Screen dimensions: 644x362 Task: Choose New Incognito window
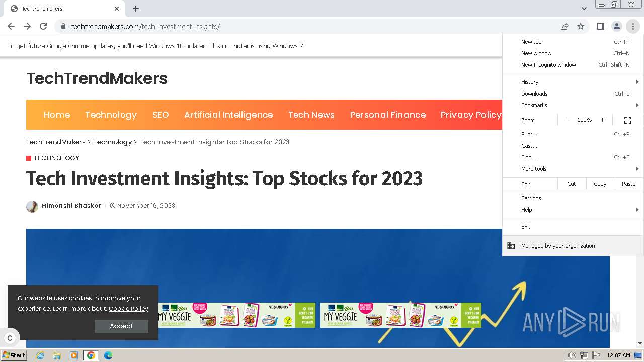573,65
